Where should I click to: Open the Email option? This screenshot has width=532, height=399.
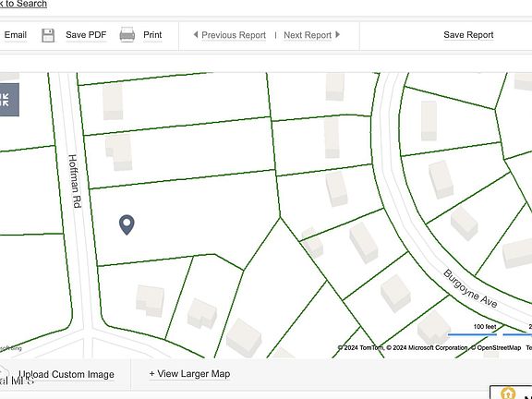[16, 35]
